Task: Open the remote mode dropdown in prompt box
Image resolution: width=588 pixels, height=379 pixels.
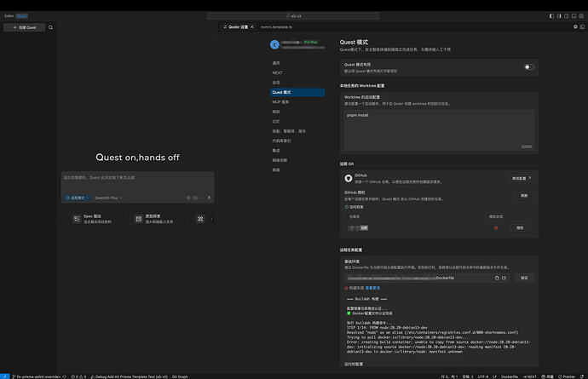Action: click(x=78, y=198)
